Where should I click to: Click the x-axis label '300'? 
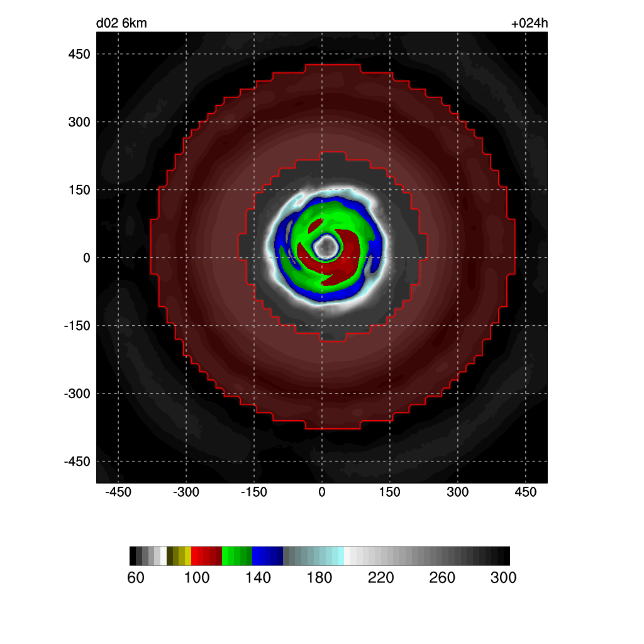pyautogui.click(x=458, y=492)
